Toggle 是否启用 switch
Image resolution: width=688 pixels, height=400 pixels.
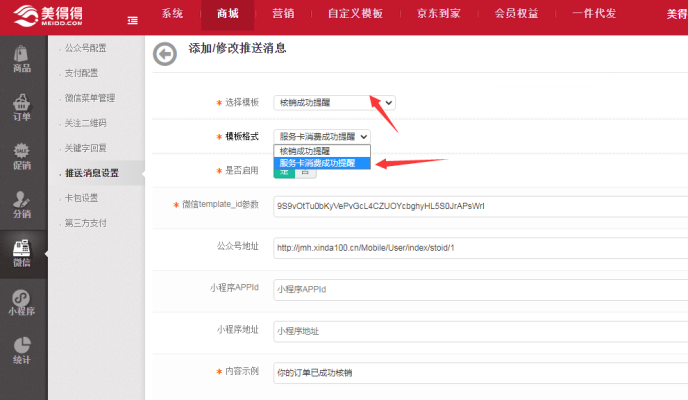pos(295,174)
